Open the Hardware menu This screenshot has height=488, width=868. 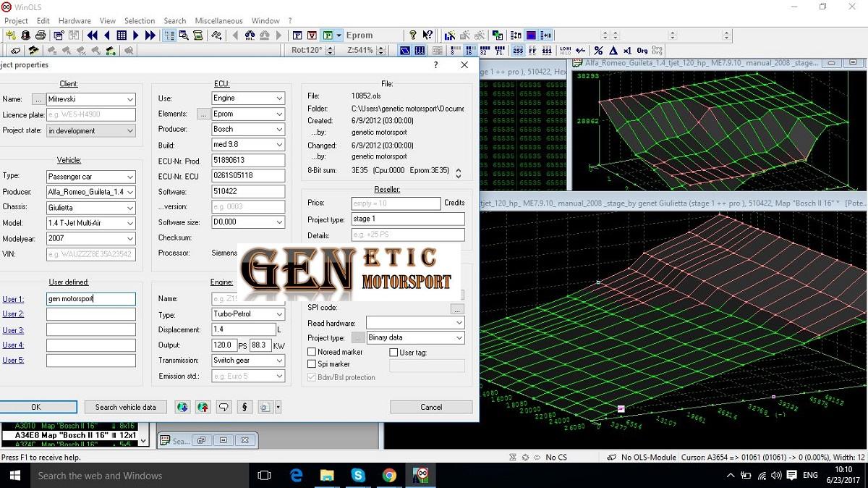[75, 21]
